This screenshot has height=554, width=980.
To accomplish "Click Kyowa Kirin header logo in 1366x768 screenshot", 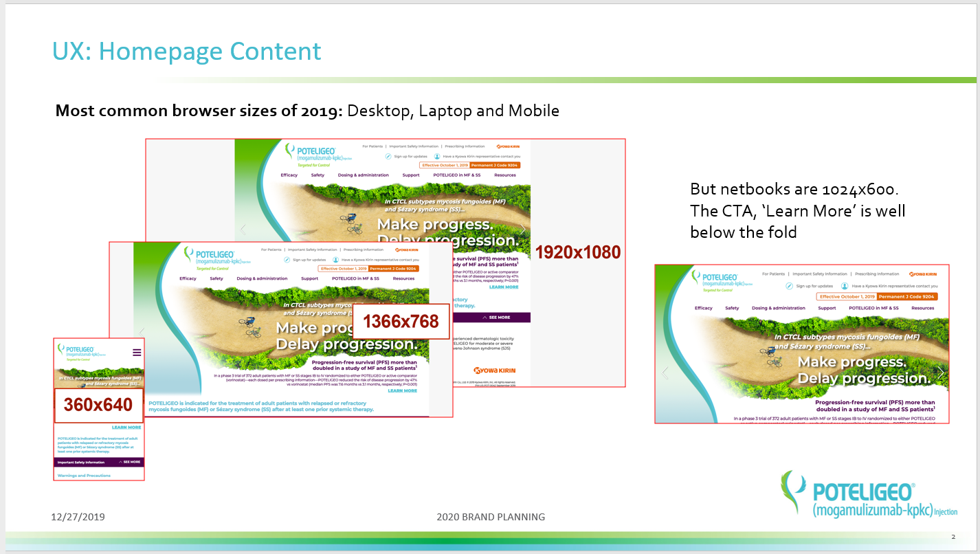I will 405,250.
